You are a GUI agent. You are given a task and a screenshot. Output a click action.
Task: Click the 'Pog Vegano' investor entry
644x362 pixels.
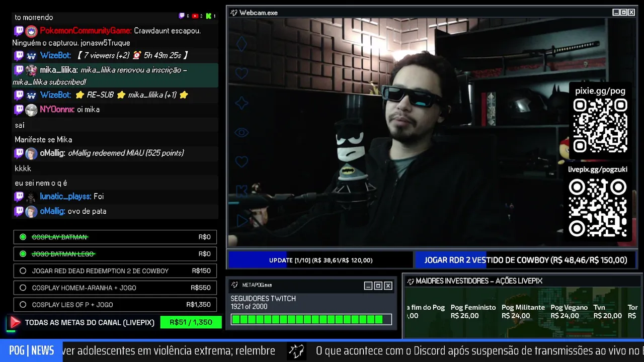click(x=569, y=311)
